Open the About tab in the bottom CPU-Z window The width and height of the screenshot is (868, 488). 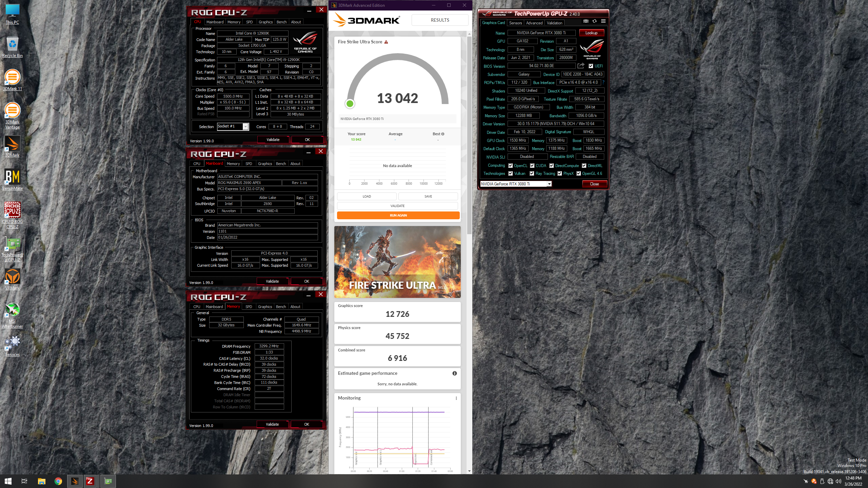(x=295, y=307)
